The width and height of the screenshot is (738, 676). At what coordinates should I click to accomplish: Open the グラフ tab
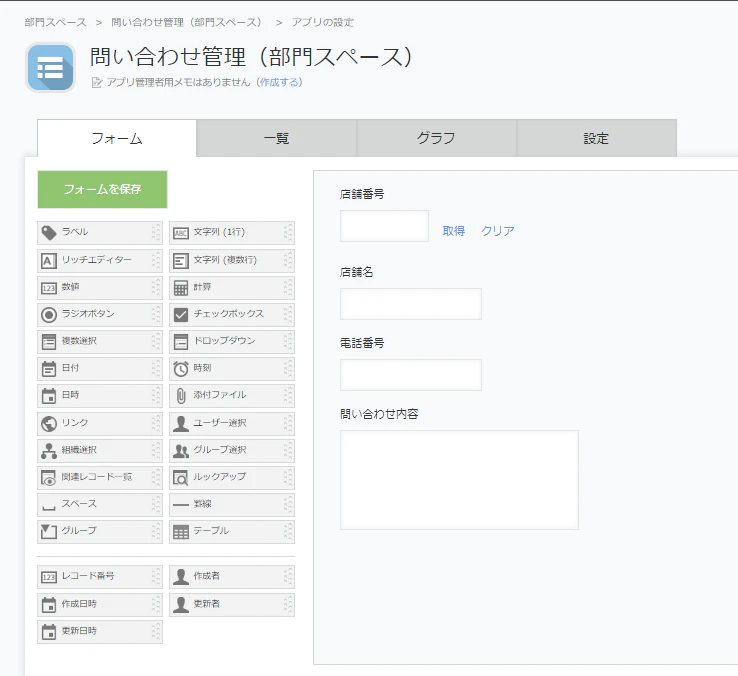point(436,138)
